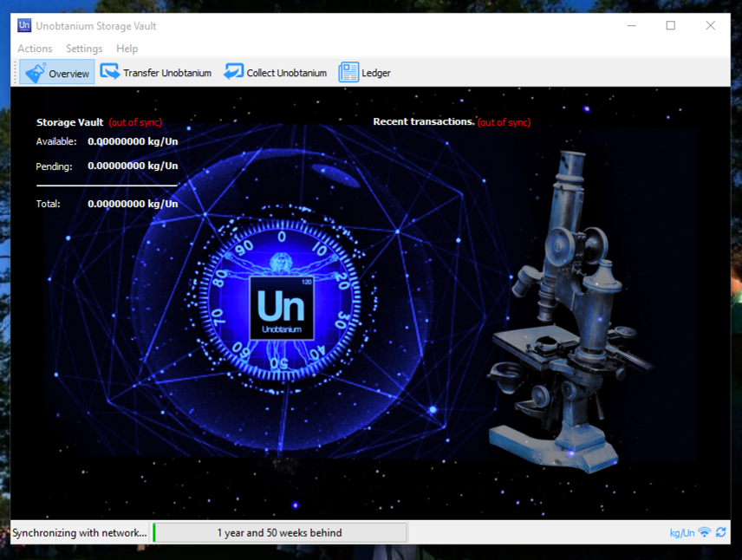Click the Overview flask icon

[35, 73]
